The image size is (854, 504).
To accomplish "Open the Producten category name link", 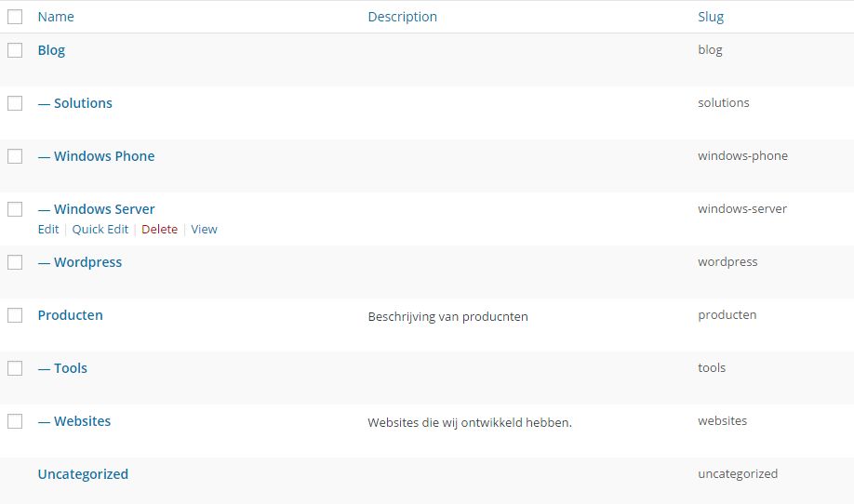I will tap(71, 315).
